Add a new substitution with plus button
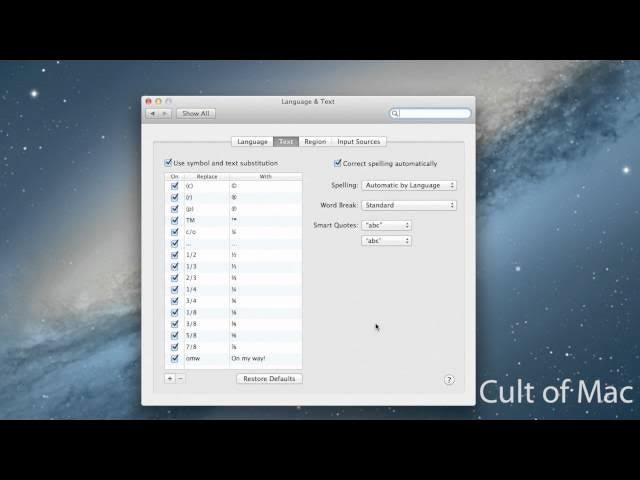This screenshot has width=640, height=480. (170, 379)
